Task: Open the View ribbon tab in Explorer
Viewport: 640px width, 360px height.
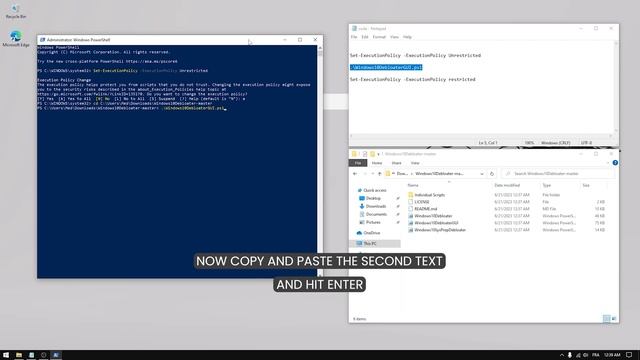Action: pos(415,163)
